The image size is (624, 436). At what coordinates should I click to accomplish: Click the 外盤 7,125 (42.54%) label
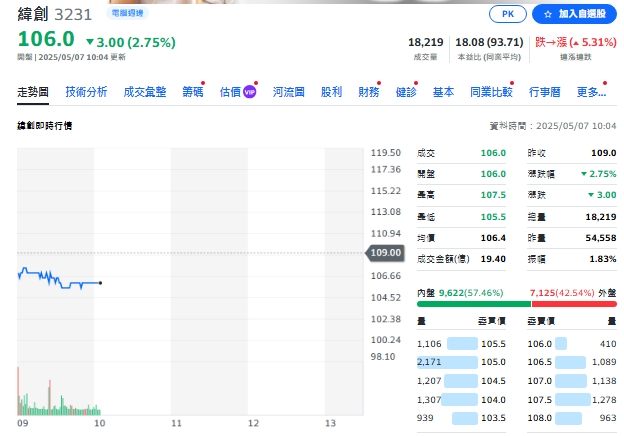click(573, 293)
